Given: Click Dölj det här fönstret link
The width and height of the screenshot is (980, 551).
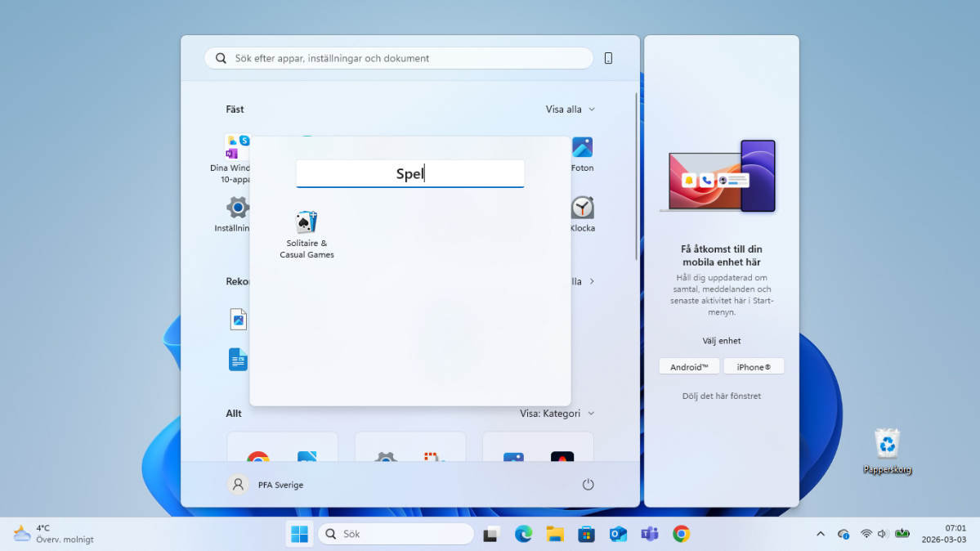Looking at the screenshot, I should pos(721,396).
